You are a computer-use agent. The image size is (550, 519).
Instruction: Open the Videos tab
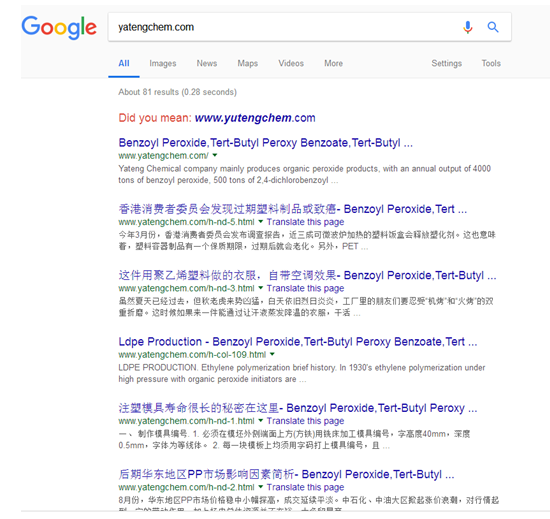pyautogui.click(x=291, y=63)
